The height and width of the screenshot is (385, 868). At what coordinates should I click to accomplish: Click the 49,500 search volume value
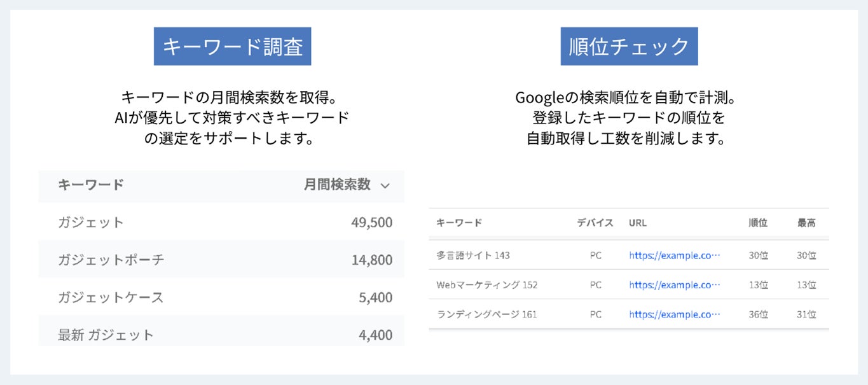click(x=371, y=222)
